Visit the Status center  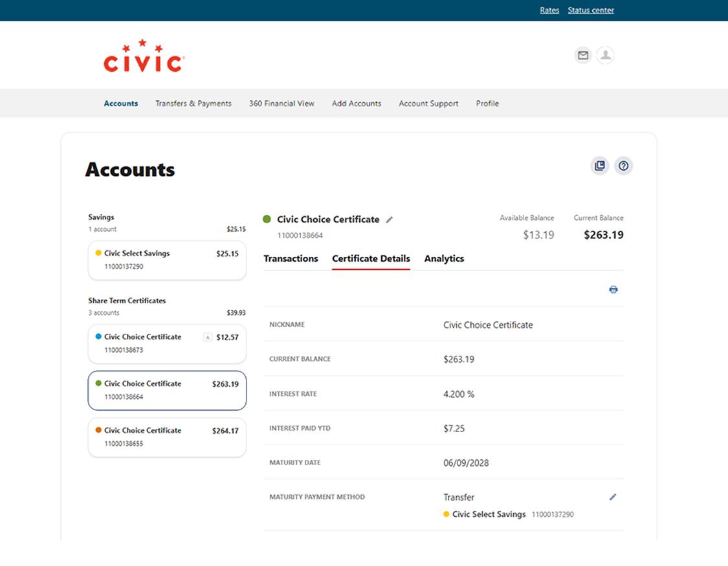point(590,10)
